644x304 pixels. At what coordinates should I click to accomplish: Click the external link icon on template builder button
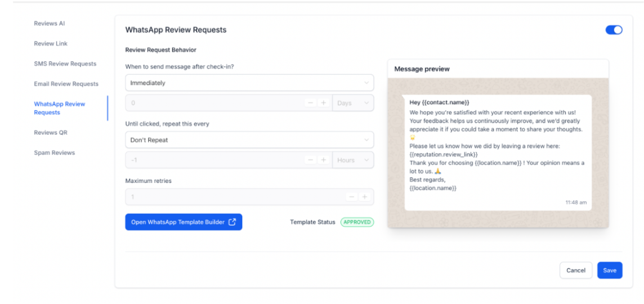pos(232,222)
